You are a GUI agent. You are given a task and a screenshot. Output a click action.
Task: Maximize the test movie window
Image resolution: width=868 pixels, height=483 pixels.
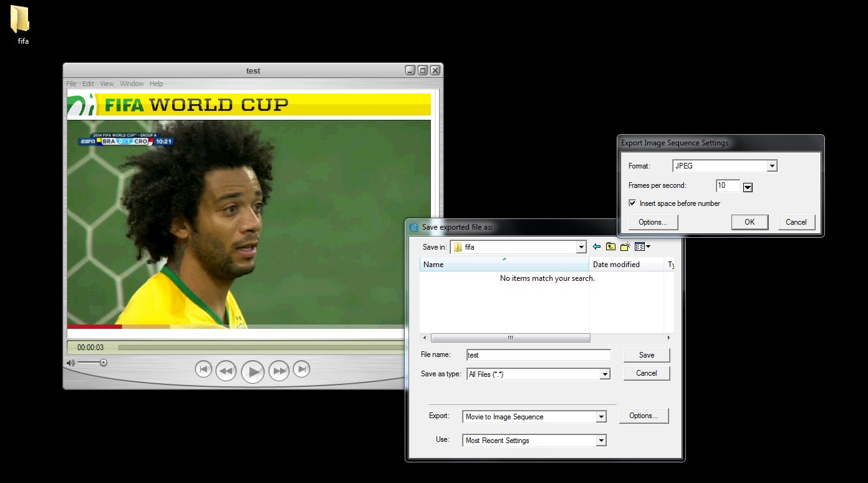click(x=422, y=71)
